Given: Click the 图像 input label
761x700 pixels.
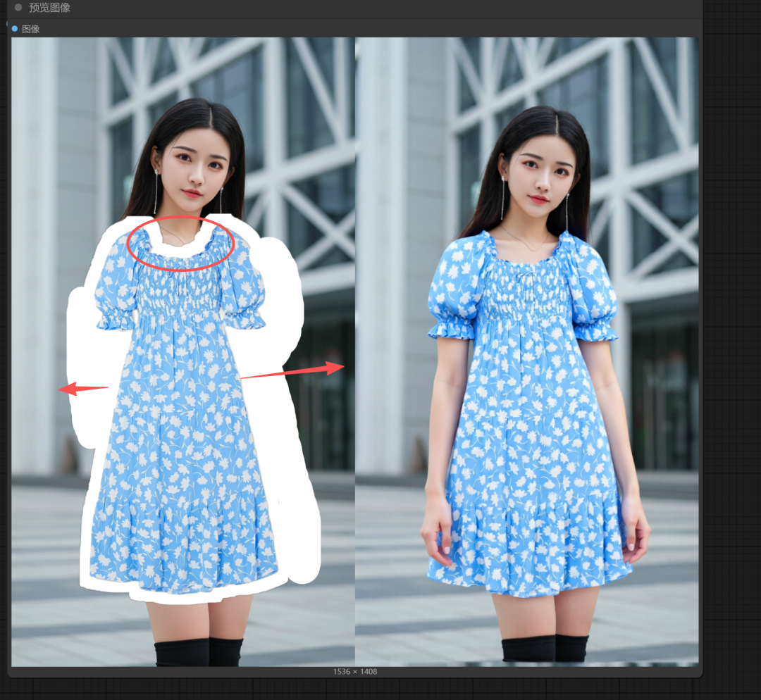Looking at the screenshot, I should coord(30,29).
